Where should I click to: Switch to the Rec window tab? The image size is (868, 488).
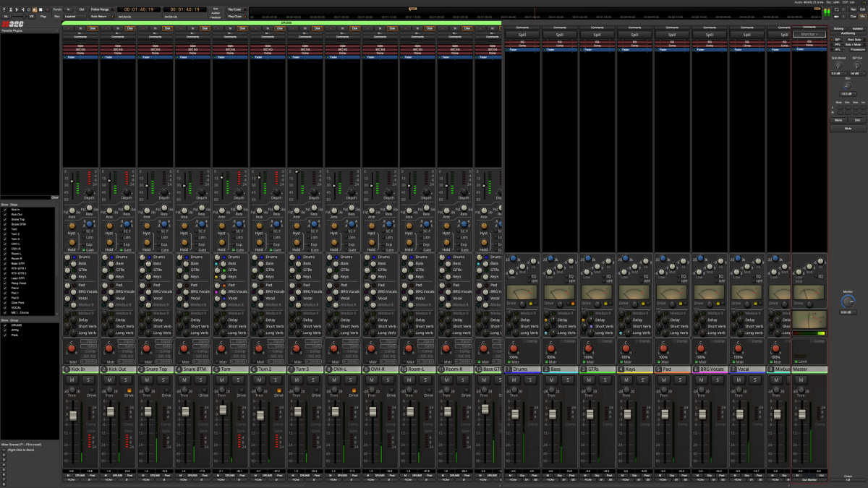click(x=854, y=9)
